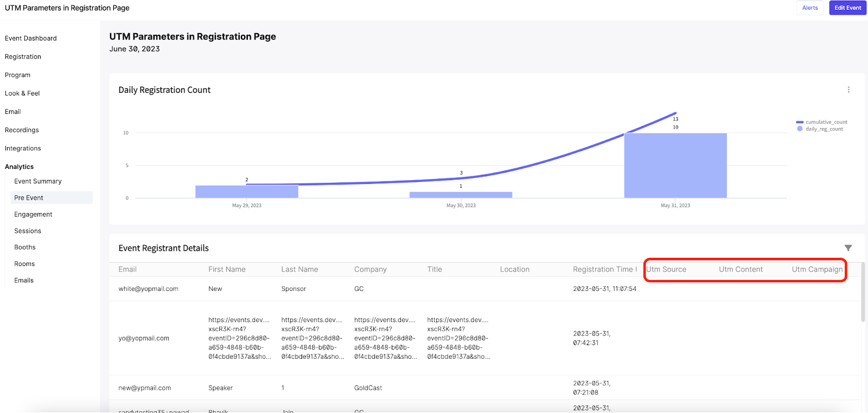Viewport: 868px width, 413px height.
Task: Click the May 31, 2023 bar in chart
Action: click(675, 166)
